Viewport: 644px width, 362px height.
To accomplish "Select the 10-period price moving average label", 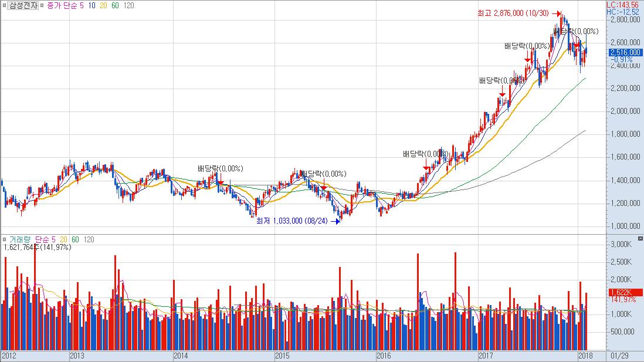I will pos(91,6).
